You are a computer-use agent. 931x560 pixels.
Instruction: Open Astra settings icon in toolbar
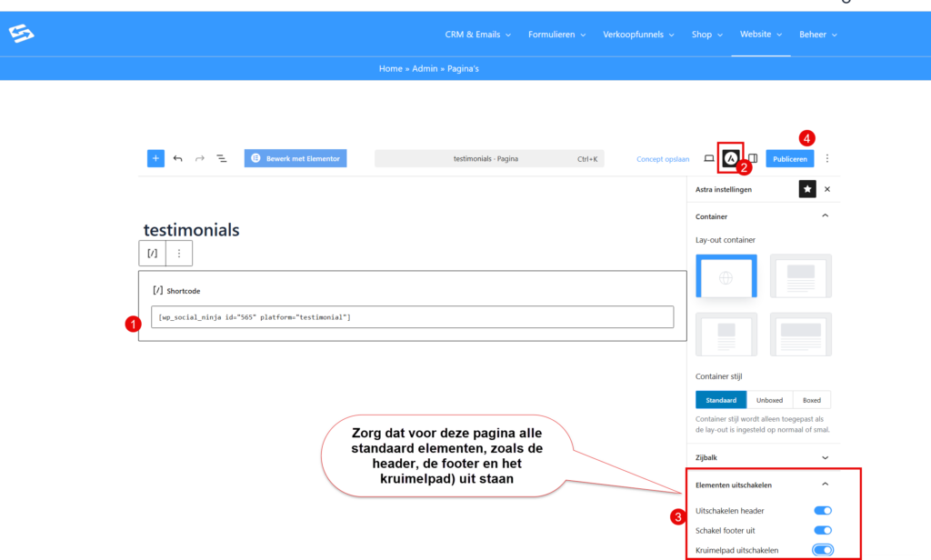[x=730, y=158]
